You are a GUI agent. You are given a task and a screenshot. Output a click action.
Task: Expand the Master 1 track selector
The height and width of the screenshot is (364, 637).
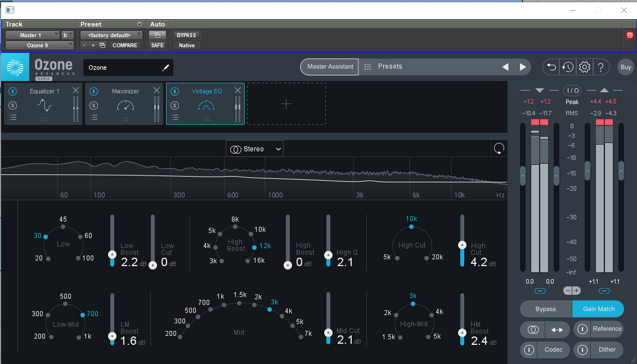[32, 35]
